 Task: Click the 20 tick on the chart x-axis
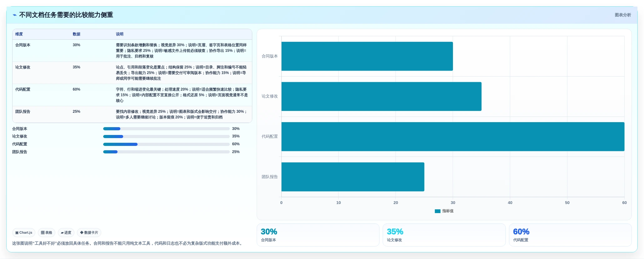click(396, 203)
